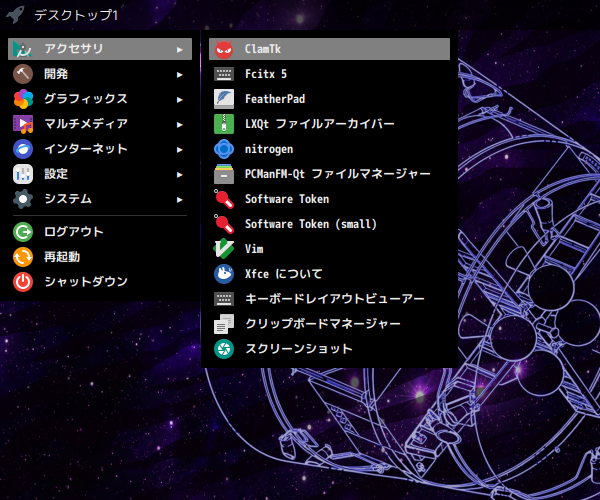This screenshot has width=600, height=500.
Task: Launch Fcitx 5 from the submenu
Action: [x=329, y=74]
